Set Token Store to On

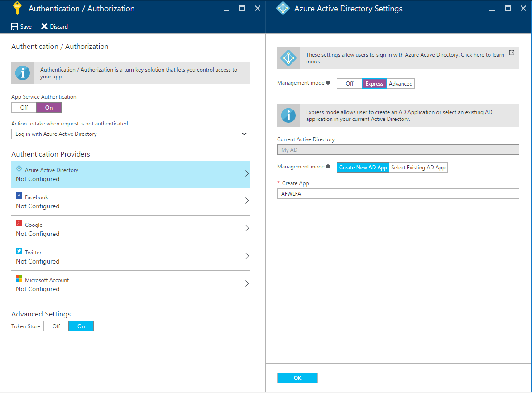(x=81, y=326)
